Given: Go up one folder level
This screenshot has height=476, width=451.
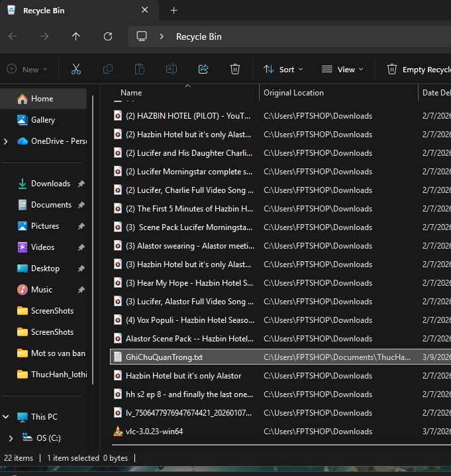Looking at the screenshot, I should click(x=75, y=36).
